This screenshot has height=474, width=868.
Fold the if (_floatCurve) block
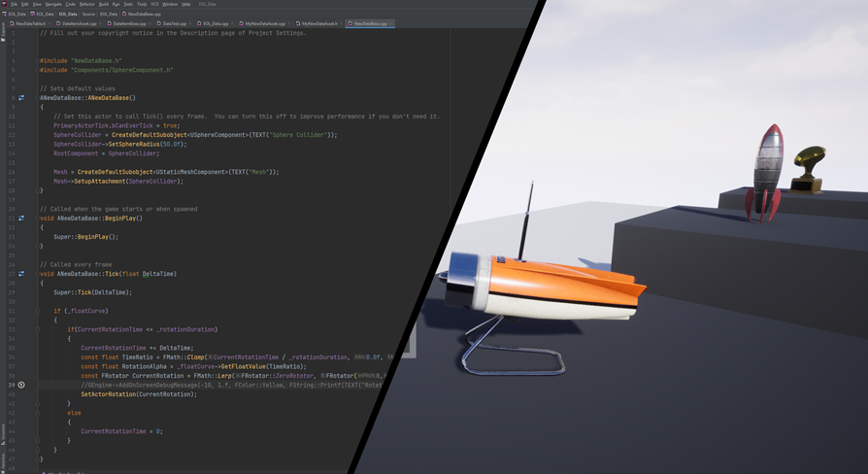click(x=38, y=312)
